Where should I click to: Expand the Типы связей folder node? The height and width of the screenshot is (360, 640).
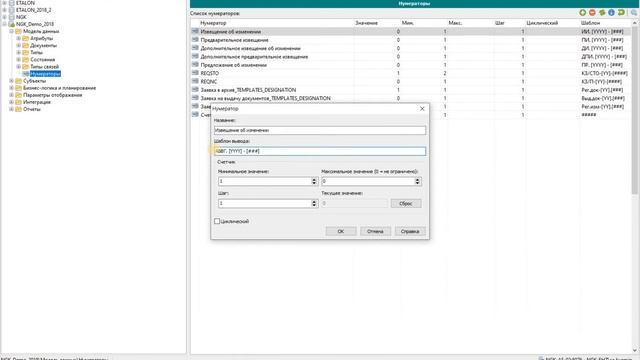(18, 67)
